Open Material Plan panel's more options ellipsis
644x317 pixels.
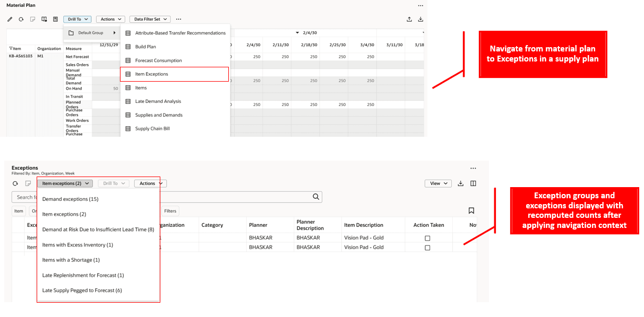pyautogui.click(x=420, y=5)
